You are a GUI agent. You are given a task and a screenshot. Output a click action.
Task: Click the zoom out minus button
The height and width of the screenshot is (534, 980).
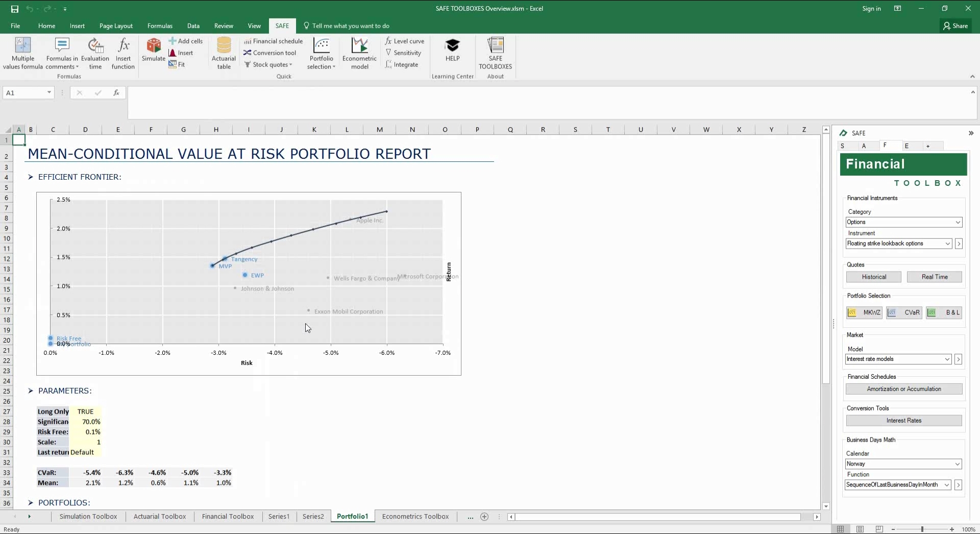tap(893, 529)
